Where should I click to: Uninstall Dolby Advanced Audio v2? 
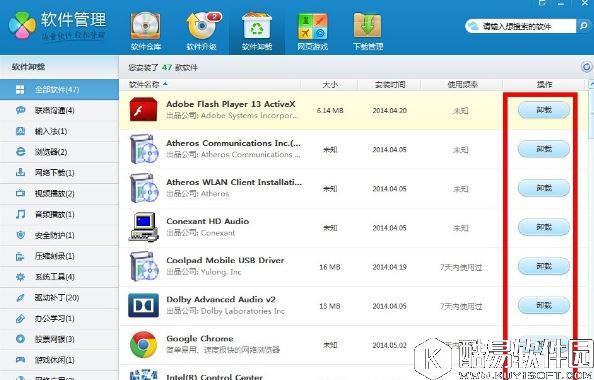pos(544,305)
